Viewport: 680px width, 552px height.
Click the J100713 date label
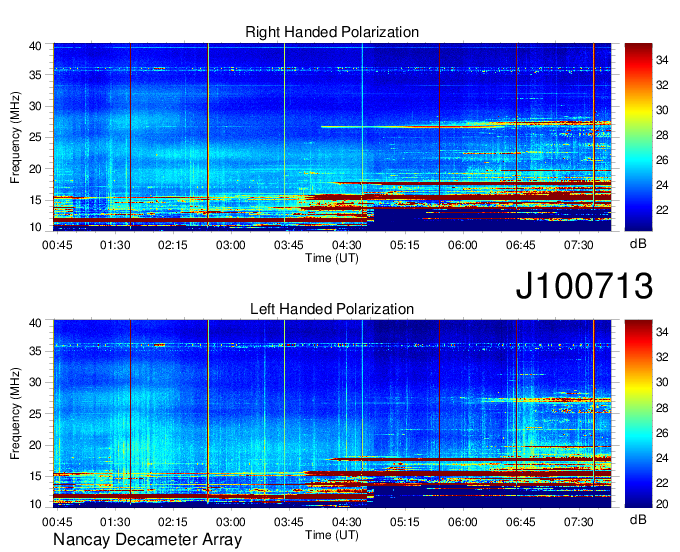[x=584, y=286]
